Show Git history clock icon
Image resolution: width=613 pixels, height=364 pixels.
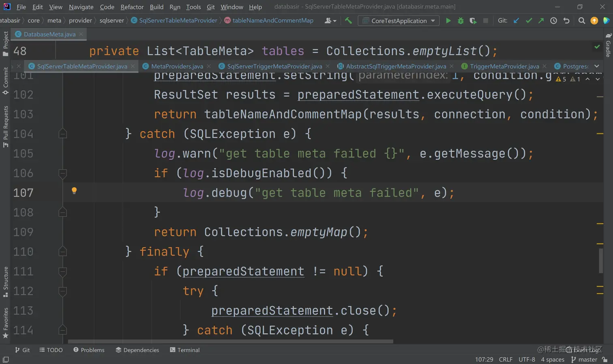click(553, 21)
